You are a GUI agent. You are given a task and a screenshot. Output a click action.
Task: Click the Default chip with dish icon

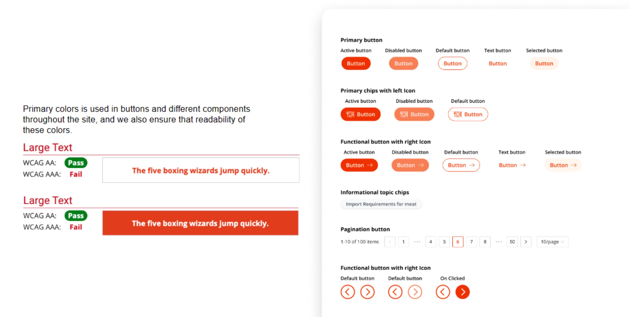click(x=468, y=115)
